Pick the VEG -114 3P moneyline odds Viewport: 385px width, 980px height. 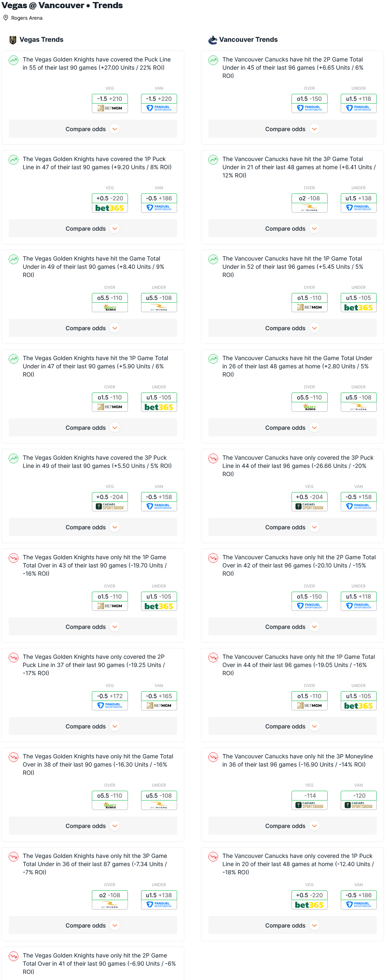(x=310, y=796)
